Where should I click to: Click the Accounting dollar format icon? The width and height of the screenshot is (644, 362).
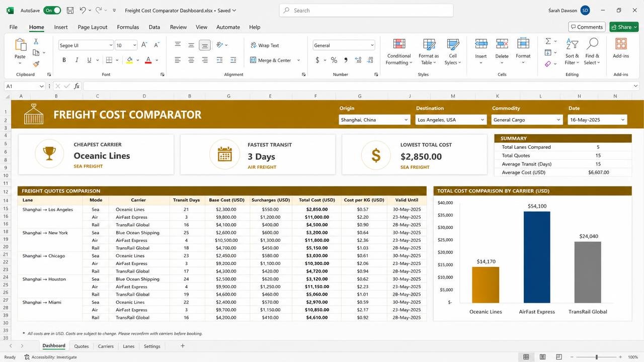[317, 60]
